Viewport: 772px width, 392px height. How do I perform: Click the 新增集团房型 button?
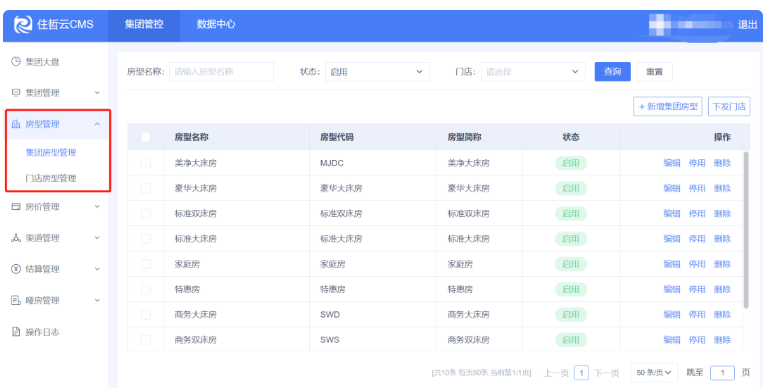point(668,106)
